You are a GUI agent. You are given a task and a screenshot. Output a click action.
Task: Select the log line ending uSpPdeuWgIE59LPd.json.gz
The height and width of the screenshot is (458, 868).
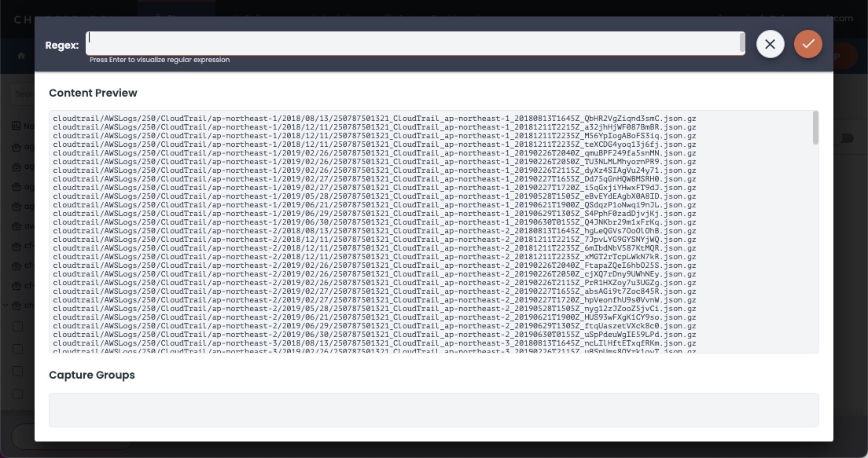pyautogui.click(x=374, y=335)
